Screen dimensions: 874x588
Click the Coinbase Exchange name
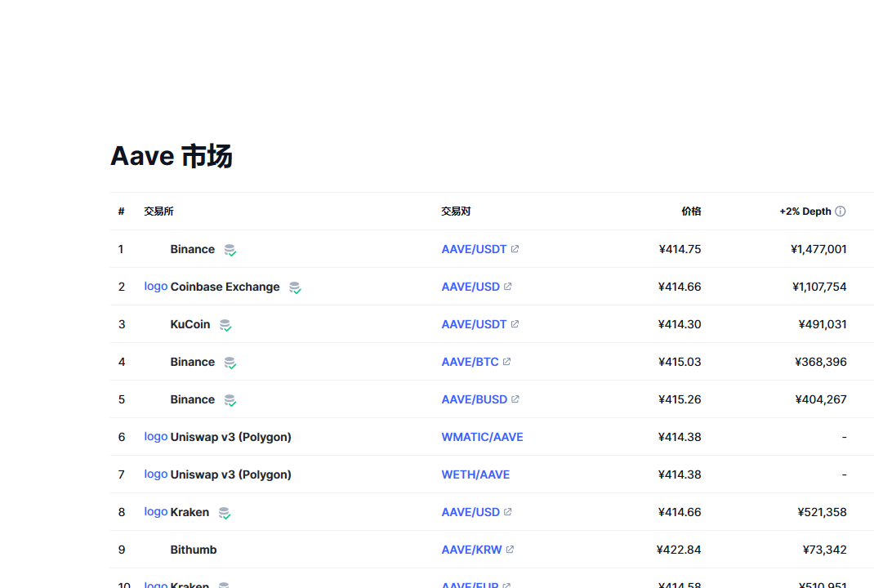click(225, 287)
